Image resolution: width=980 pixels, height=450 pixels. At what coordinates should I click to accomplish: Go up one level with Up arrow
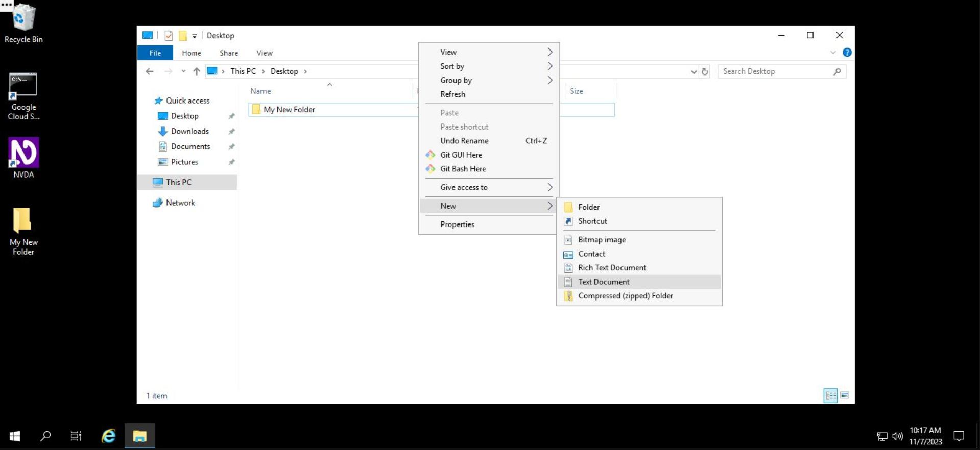click(x=197, y=71)
